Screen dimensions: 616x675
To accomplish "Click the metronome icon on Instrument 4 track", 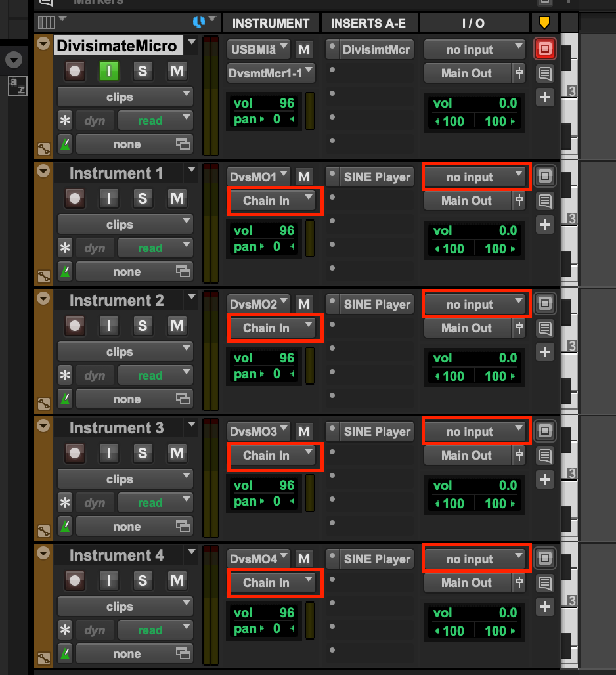I will point(65,654).
